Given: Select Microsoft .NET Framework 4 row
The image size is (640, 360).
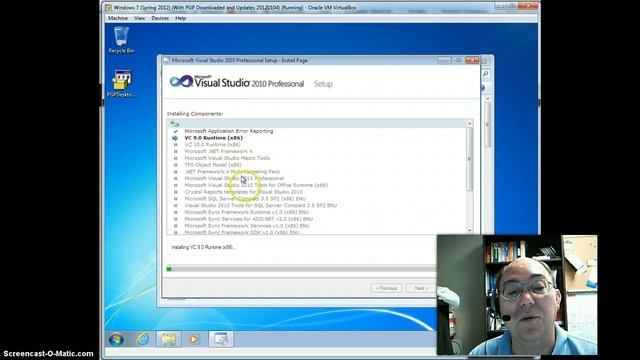Looking at the screenshot, I should click(x=218, y=151).
